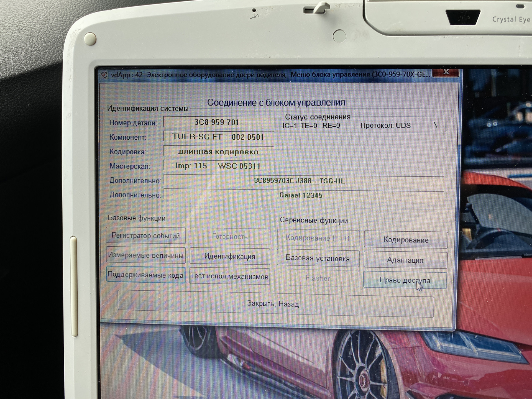Click IC=1 TE=0 RE=0 connection status
The image size is (532, 399).
coord(311,126)
